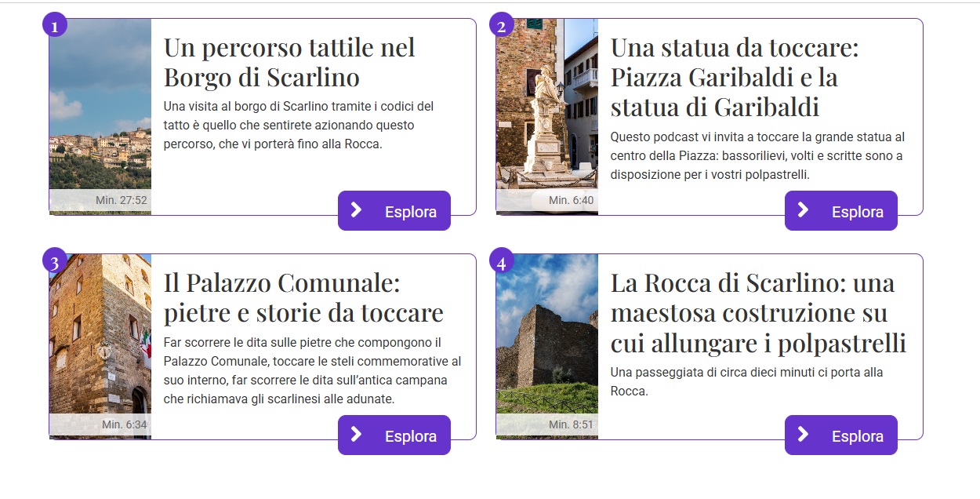Viewport: 980px width, 499px height.
Task: Click the number 3 badge icon
Action: [54, 260]
